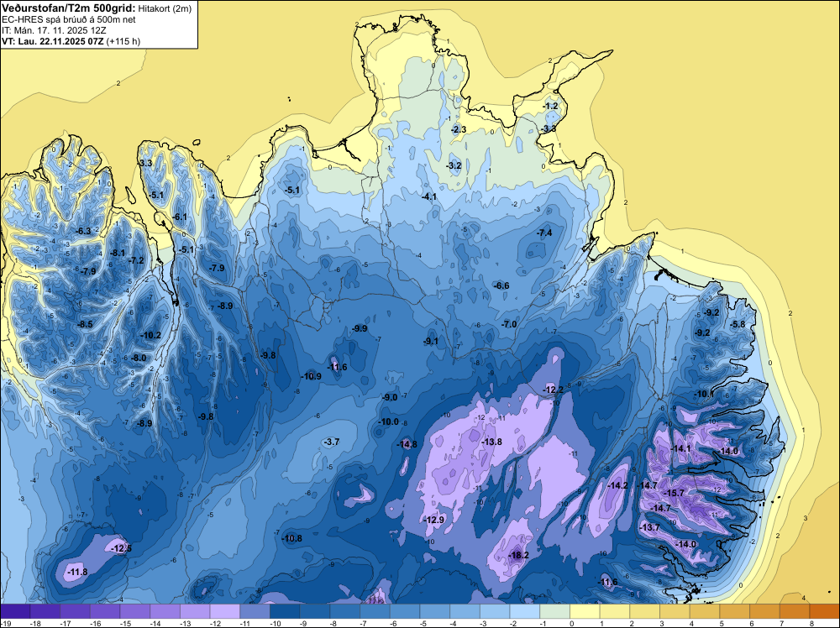
Task: Click the -10.2 temperature label
Action: click(x=150, y=335)
